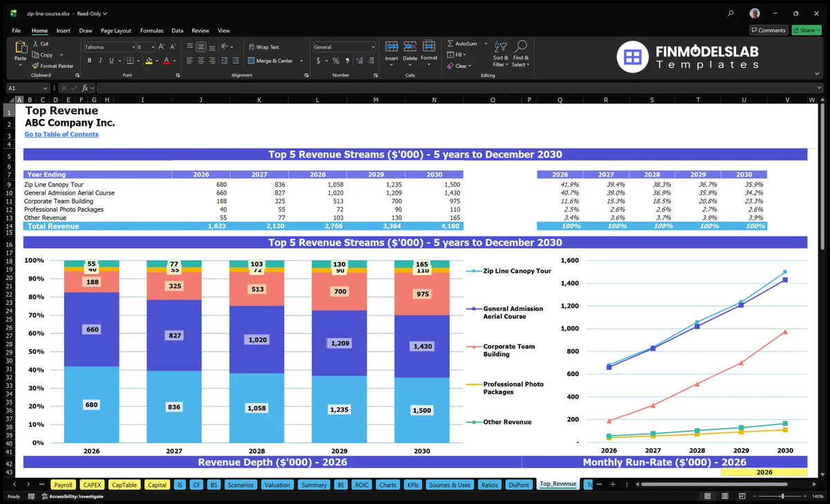The height and width of the screenshot is (504, 830).
Task: Expand the AutoSum dropdown arrow
Action: (486, 44)
